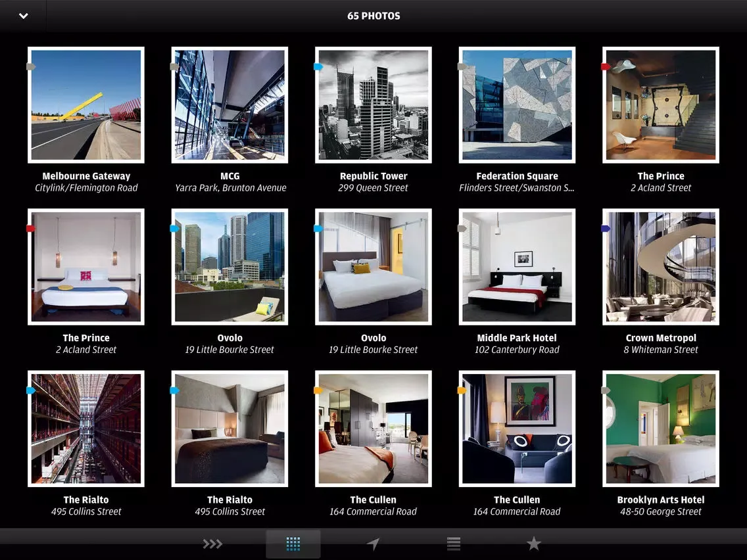Screen dimensions: 747x560
Task: Click the grey tag on Middle Park Hotel
Action: [462, 229]
